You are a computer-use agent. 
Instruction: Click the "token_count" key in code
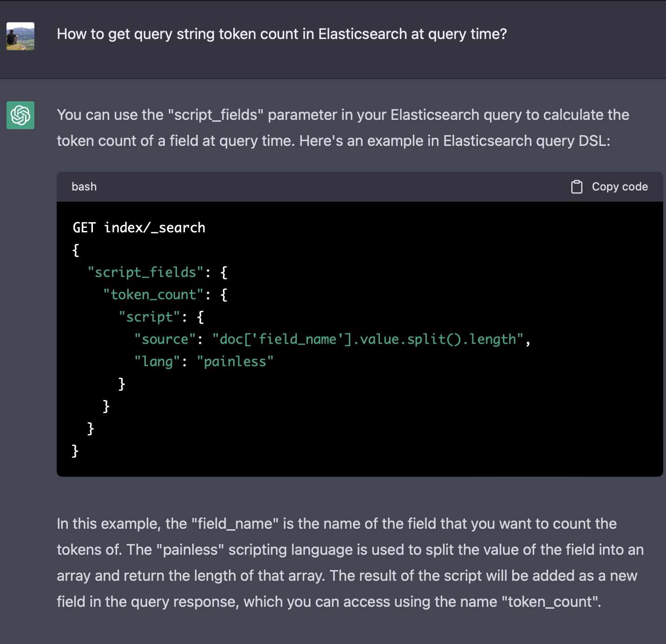(x=153, y=295)
